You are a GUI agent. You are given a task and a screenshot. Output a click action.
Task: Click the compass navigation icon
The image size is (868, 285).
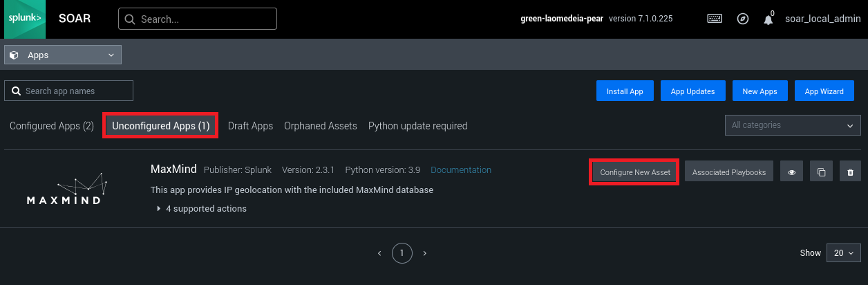[x=743, y=19]
